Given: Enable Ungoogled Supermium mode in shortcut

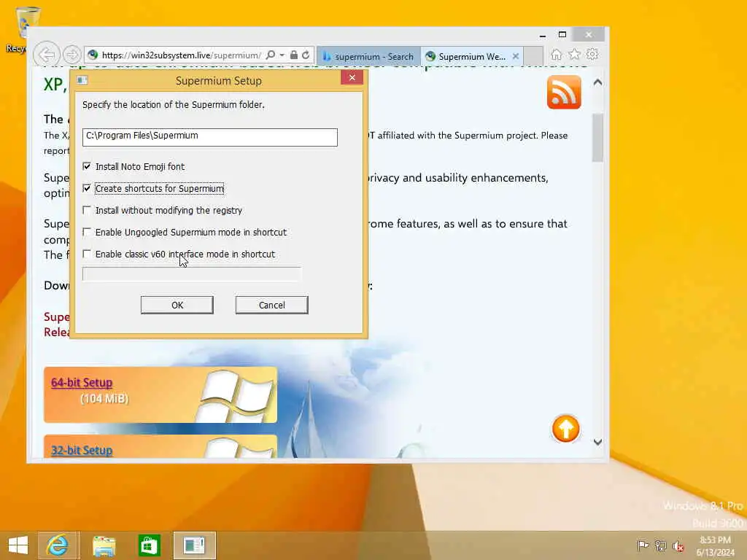Looking at the screenshot, I should pos(87,232).
